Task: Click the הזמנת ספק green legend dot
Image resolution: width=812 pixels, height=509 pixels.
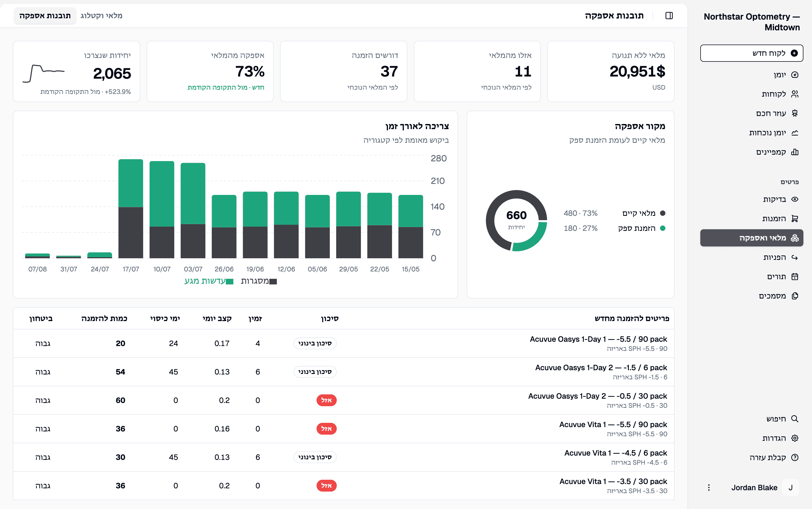Action: coord(662,228)
